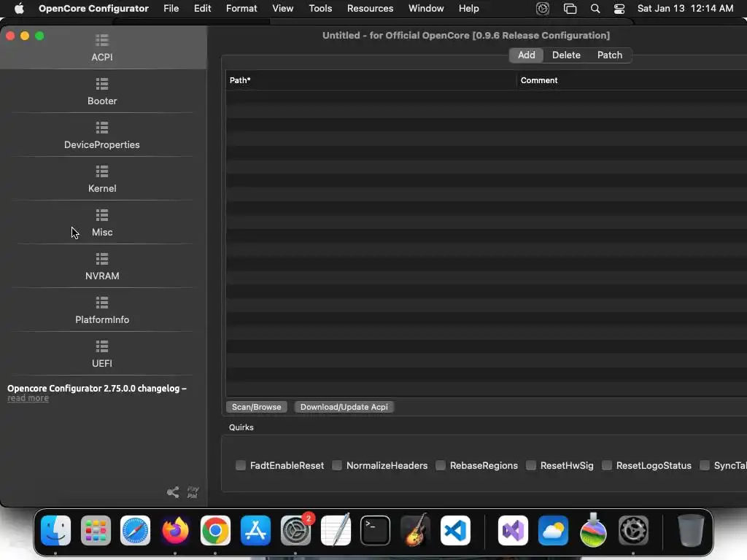Launch Google Chrome from the dock

pyautogui.click(x=215, y=530)
